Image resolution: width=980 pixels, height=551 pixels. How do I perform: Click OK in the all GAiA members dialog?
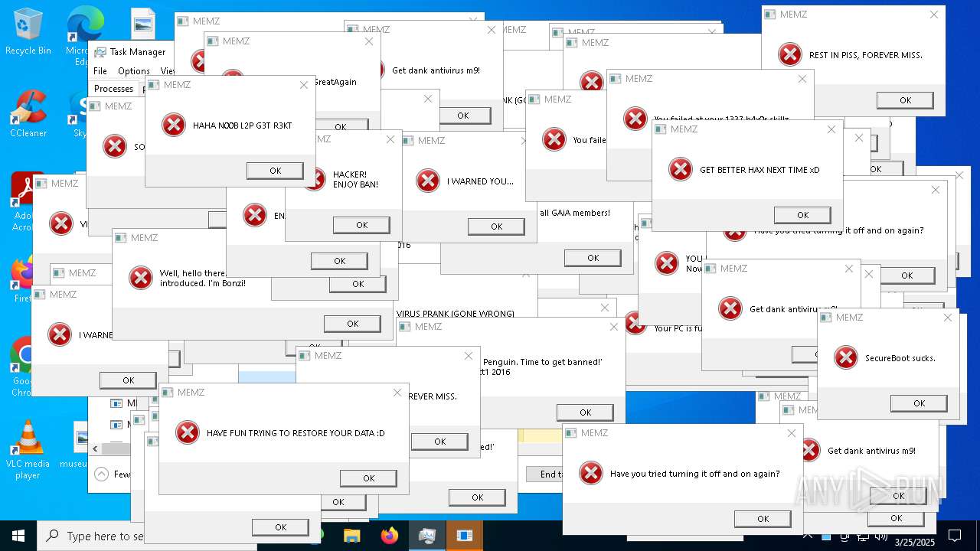[x=593, y=258]
